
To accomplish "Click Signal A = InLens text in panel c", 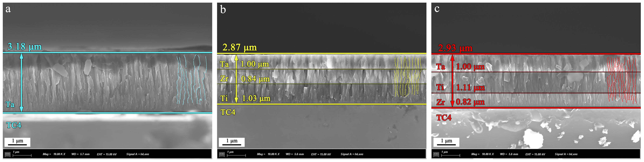I will tap(566, 154).
